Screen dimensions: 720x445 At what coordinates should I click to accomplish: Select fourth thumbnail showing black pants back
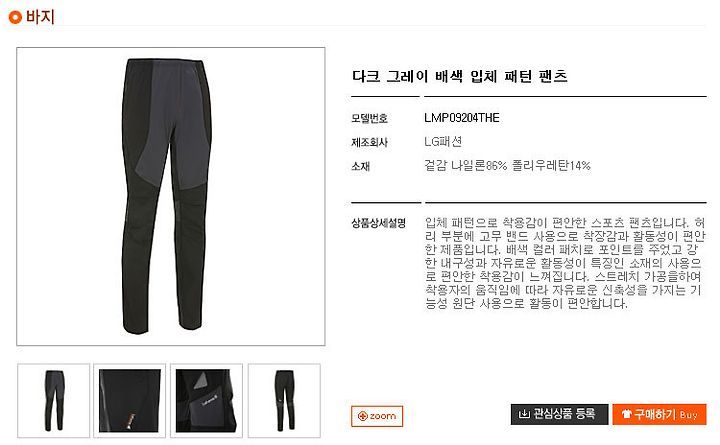284,400
